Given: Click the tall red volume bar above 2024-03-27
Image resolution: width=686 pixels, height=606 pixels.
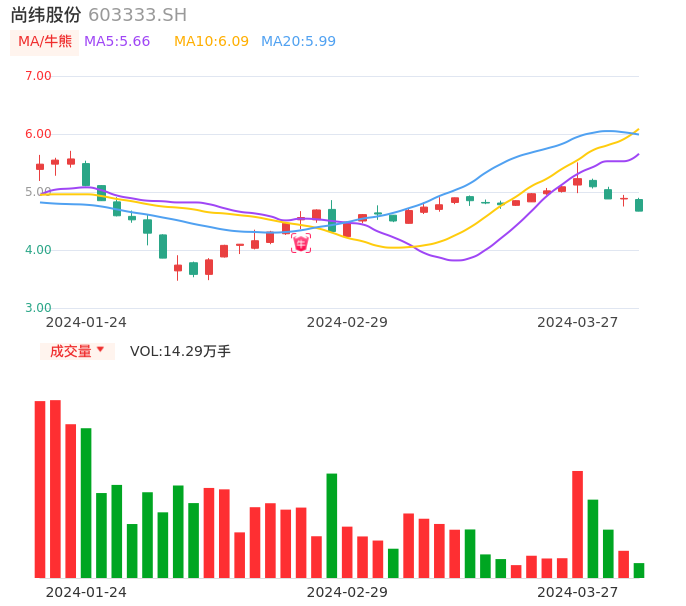Looking at the screenshot, I should (577, 524).
